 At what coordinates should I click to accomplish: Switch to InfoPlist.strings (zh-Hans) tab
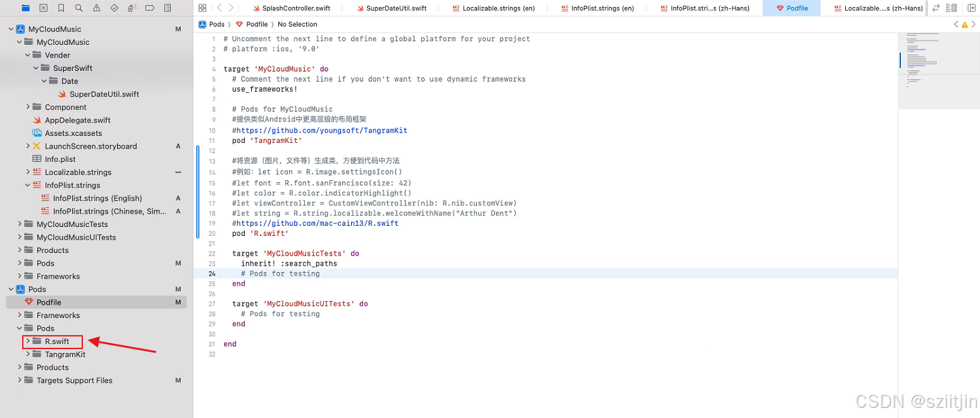pos(705,8)
